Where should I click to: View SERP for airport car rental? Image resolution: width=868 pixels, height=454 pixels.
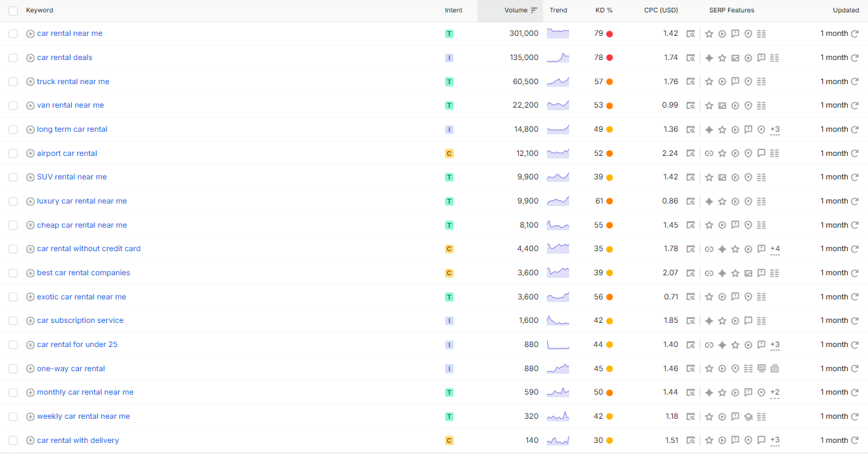coord(690,153)
